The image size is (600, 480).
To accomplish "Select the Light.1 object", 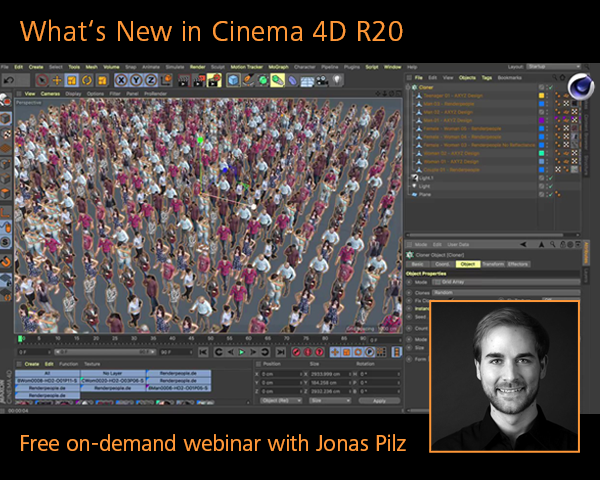I will 426,178.
